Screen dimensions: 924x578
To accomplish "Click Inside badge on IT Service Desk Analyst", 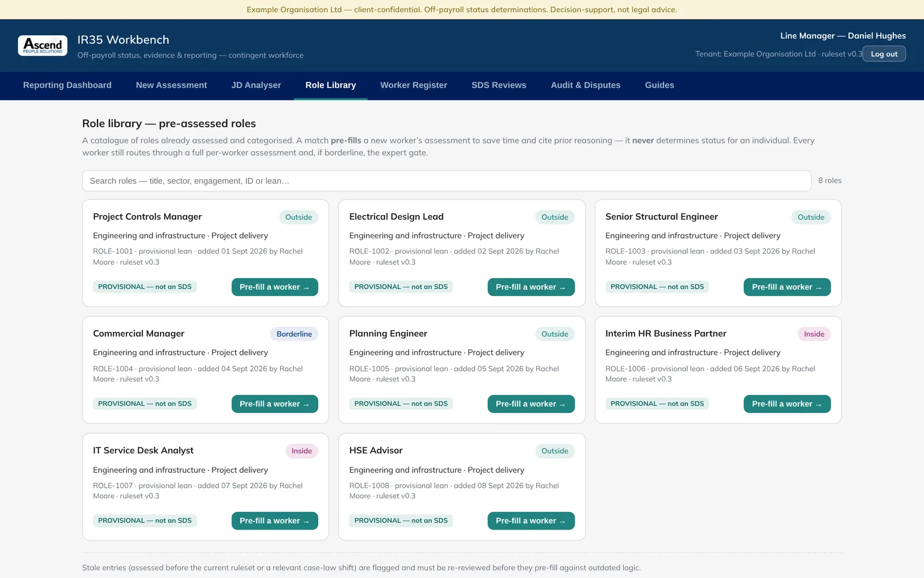I will [x=301, y=451].
